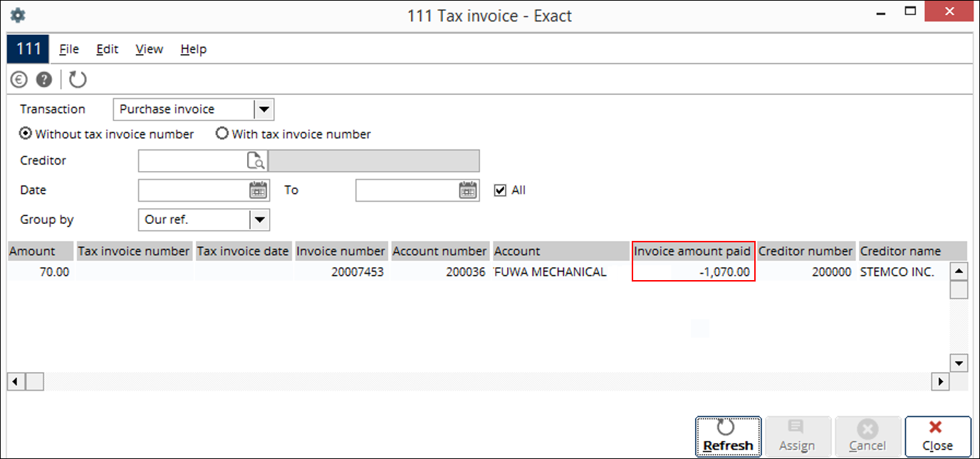Click the Account column header
The height and width of the screenshot is (459, 980).
pyautogui.click(x=561, y=251)
